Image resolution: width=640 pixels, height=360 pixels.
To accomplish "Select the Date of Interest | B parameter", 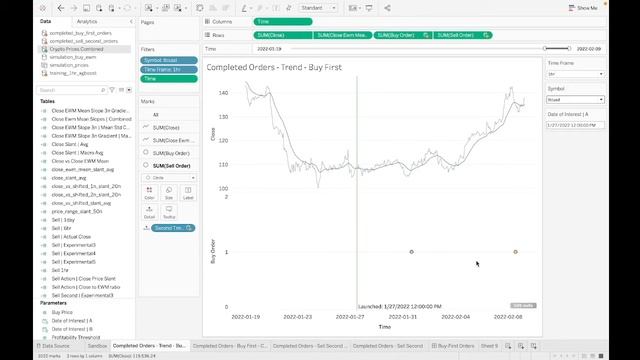I will 72,329.
